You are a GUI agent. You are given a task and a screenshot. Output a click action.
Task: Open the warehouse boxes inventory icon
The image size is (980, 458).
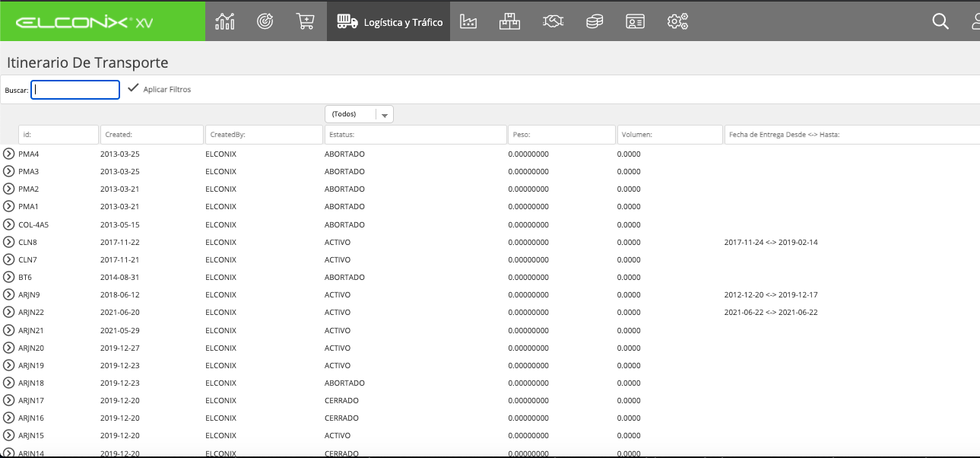pos(509,21)
